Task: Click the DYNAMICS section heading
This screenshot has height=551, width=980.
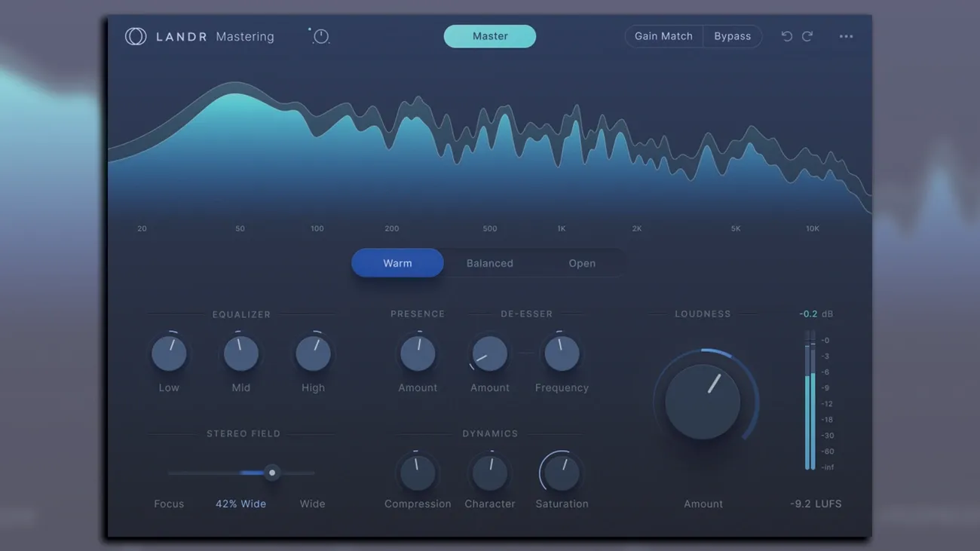Action: [x=490, y=433]
